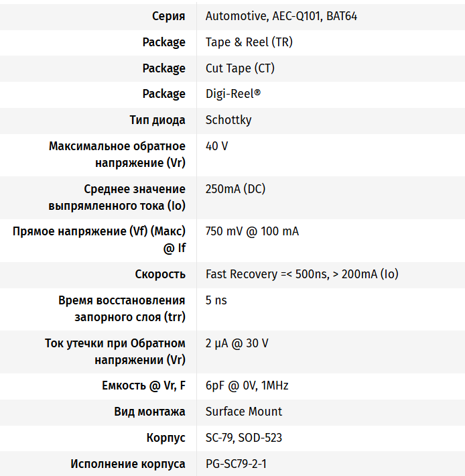This screenshot has height=476, width=465.
Task: Select the "Скорость" row label
Action: tap(160, 274)
